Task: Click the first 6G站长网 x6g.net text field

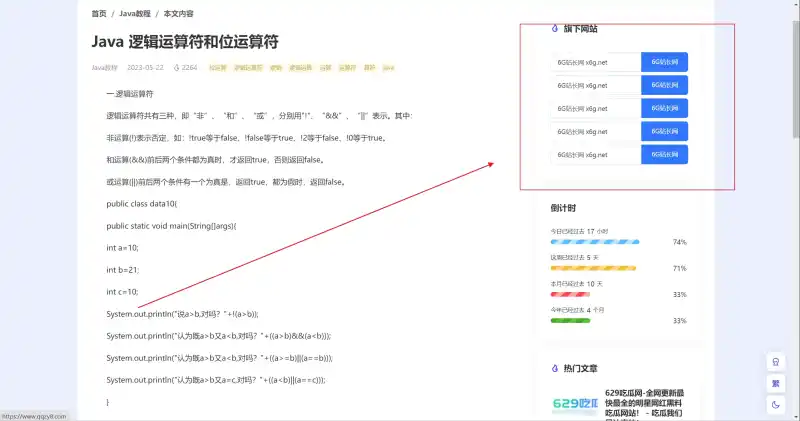Action: tap(596, 62)
